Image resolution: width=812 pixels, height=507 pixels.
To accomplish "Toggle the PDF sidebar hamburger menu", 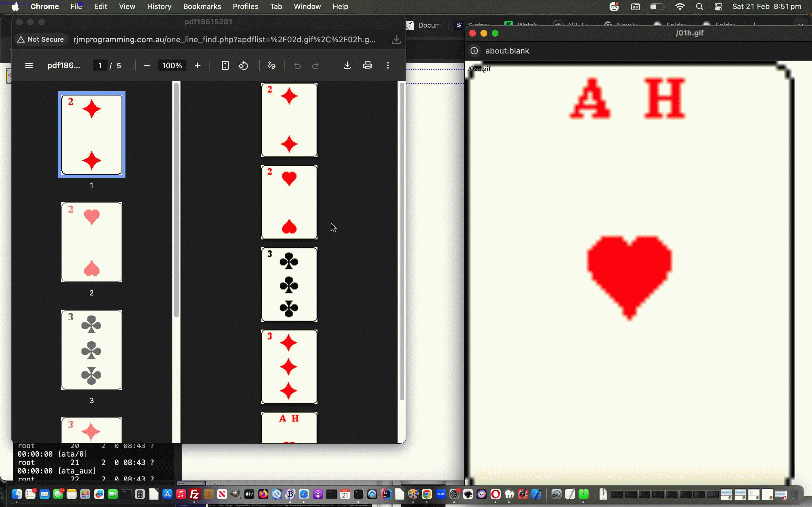I will pyautogui.click(x=29, y=65).
